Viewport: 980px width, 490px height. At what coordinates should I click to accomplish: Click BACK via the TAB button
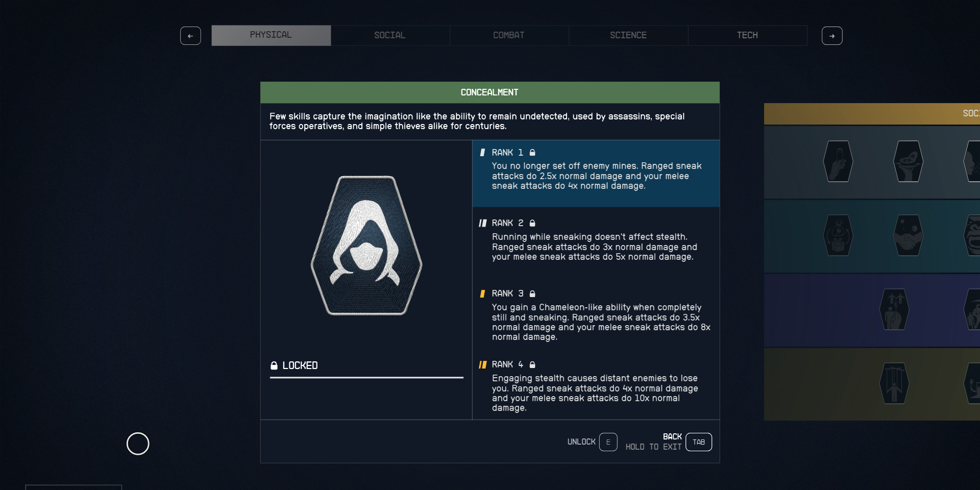(x=698, y=442)
